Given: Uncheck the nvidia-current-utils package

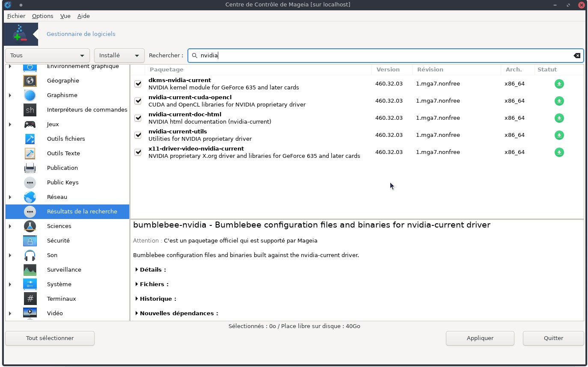Looking at the screenshot, I should coord(138,135).
